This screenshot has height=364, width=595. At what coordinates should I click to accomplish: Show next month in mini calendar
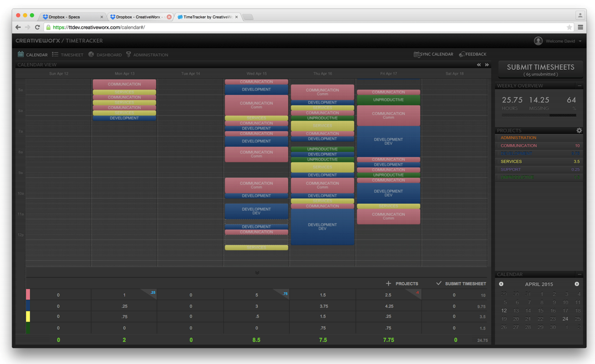(x=577, y=284)
